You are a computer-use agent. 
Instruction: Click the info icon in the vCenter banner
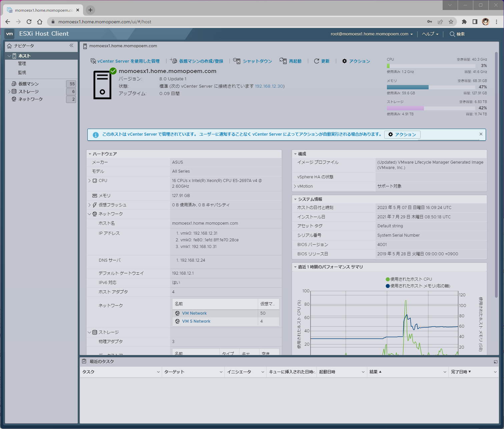click(x=96, y=135)
